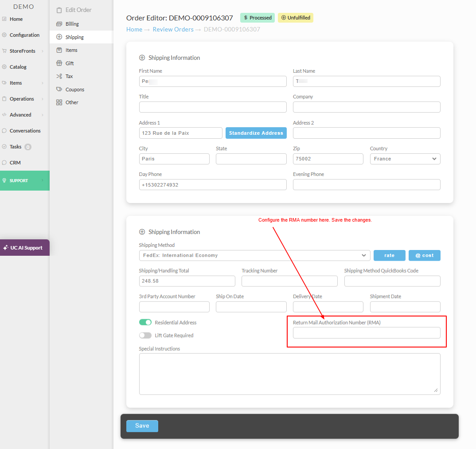Click the Unfulfilled status badge

(295, 18)
